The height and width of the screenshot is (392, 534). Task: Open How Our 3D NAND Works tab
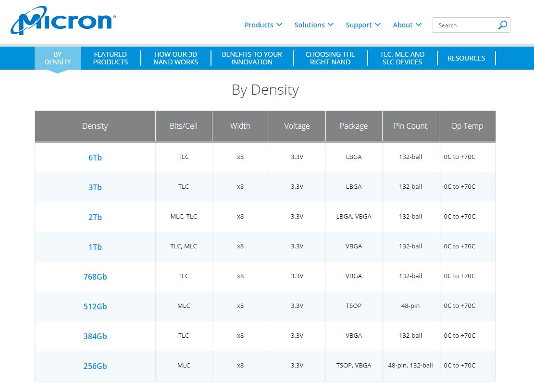pos(176,58)
